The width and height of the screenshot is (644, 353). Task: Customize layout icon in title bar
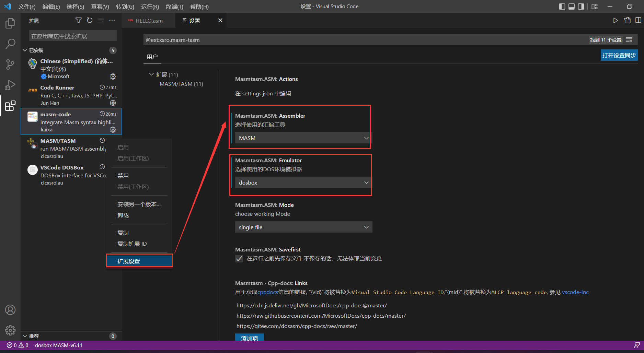(595, 7)
